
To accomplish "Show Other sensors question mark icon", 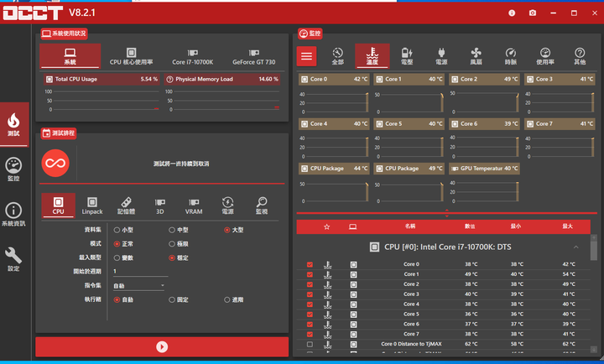I will pyautogui.click(x=580, y=56).
